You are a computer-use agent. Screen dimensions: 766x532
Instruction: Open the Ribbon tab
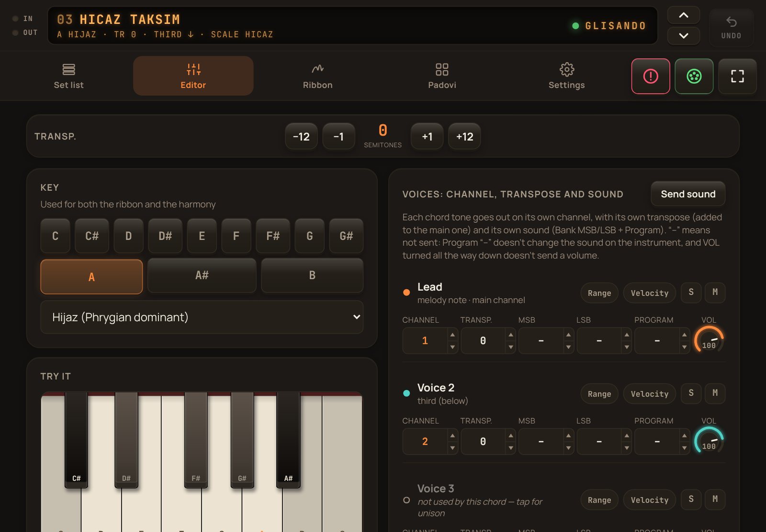click(x=317, y=76)
